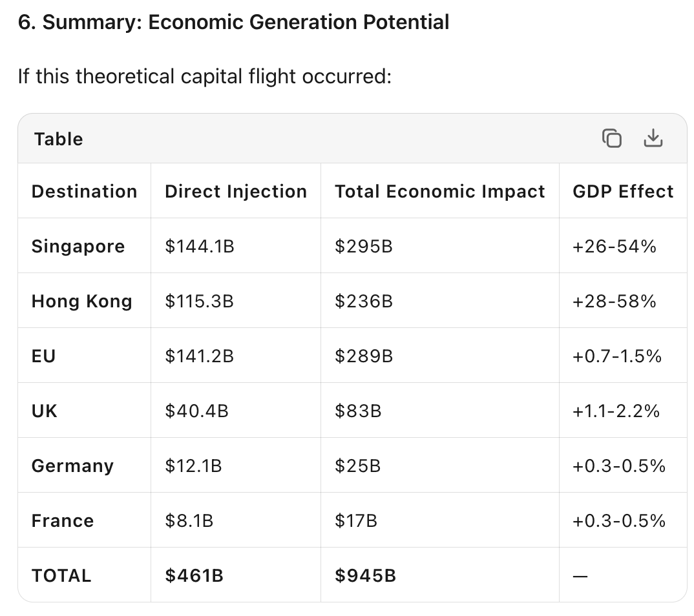
Task: Click the UK destination cell
Action: [x=44, y=411]
